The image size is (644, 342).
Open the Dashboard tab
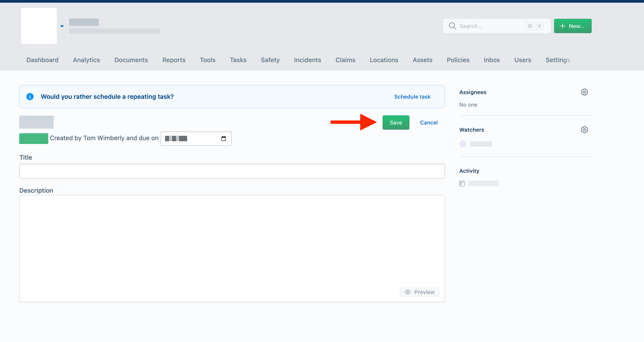click(x=42, y=60)
